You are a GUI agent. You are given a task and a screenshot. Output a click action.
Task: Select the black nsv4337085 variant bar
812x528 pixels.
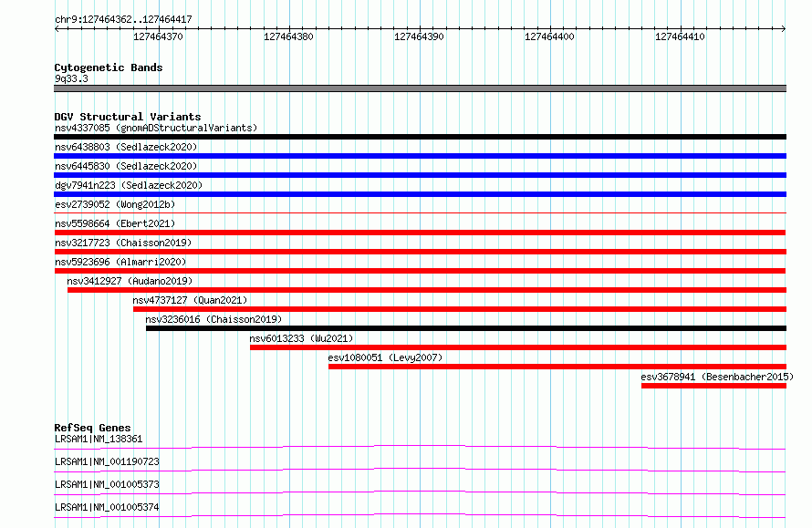pos(420,137)
